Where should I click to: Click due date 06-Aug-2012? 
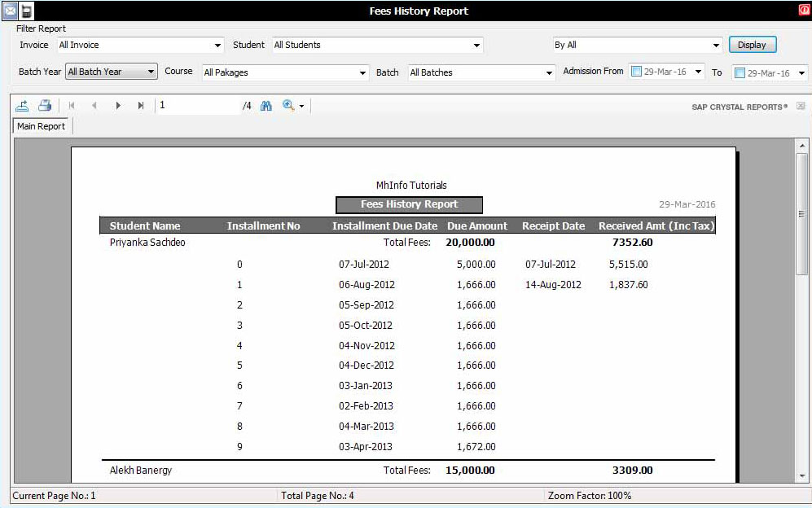point(366,285)
